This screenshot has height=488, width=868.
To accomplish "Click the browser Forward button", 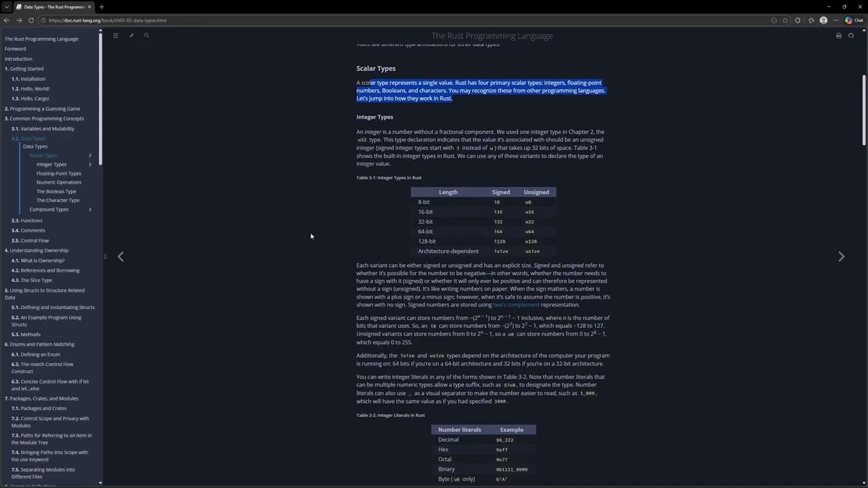I will pyautogui.click(x=19, y=20).
